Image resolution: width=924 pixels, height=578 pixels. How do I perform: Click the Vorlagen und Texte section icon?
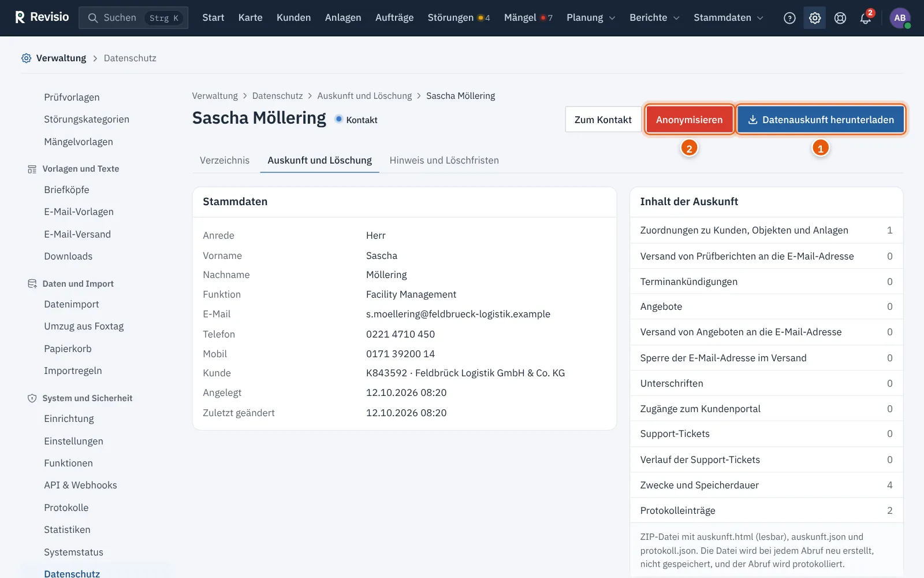[x=32, y=169]
